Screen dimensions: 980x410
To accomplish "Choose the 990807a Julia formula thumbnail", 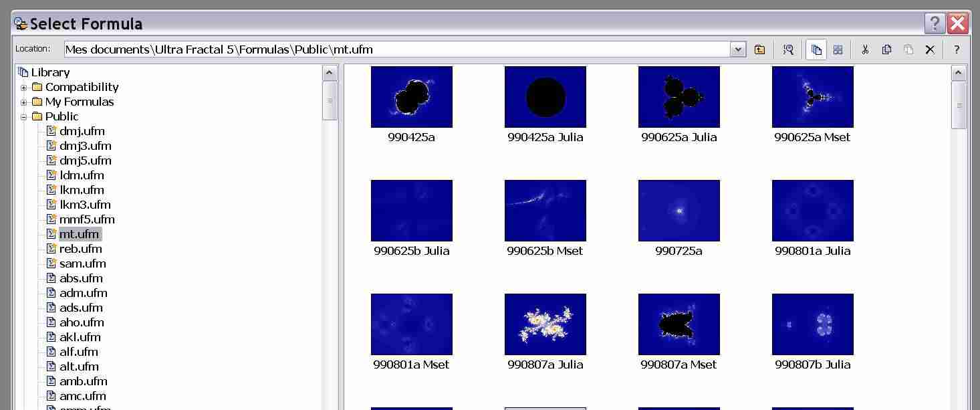I will click(x=545, y=324).
